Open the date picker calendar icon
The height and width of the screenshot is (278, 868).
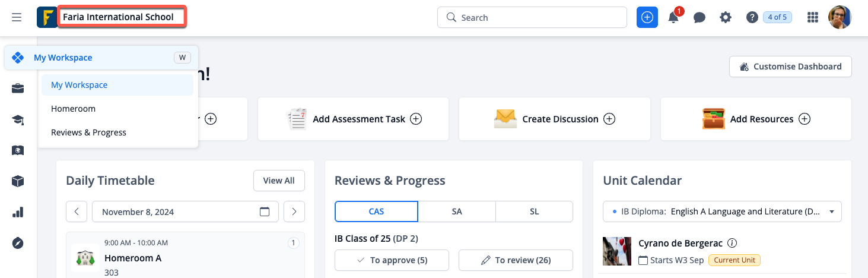point(265,211)
